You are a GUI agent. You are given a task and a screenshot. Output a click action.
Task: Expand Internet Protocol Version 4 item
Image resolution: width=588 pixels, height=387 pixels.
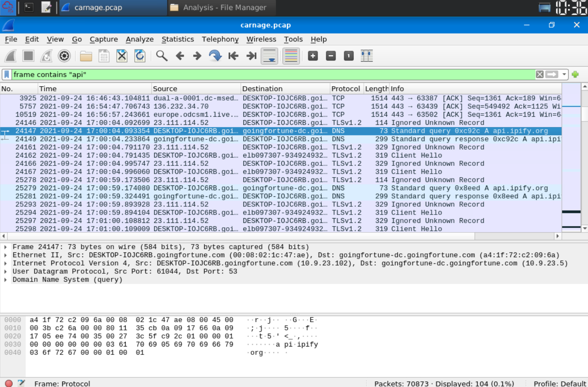click(5, 263)
